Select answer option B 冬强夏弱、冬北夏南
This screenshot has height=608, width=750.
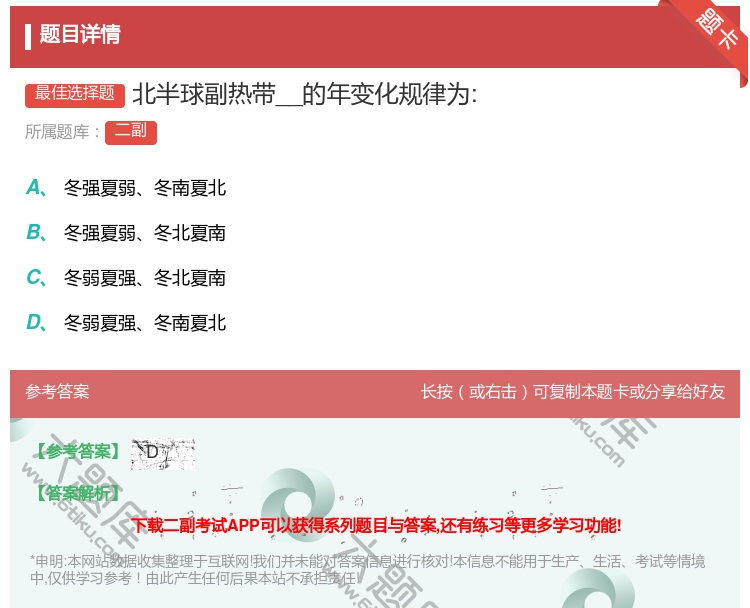126,233
